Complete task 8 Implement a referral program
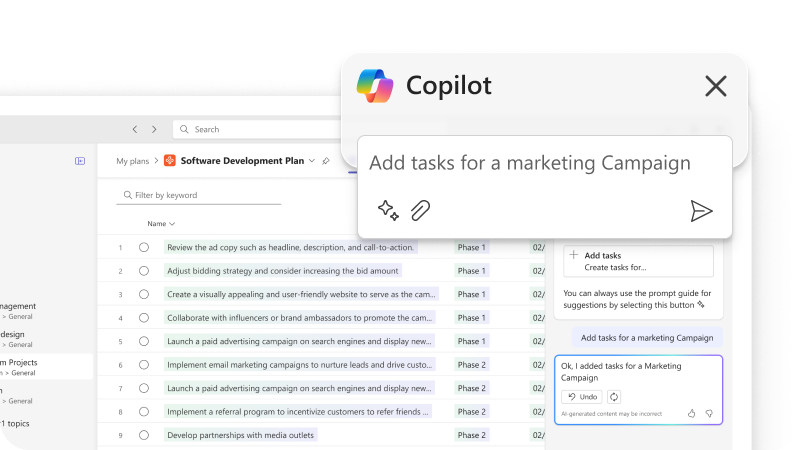The image size is (800, 450). 144,412
